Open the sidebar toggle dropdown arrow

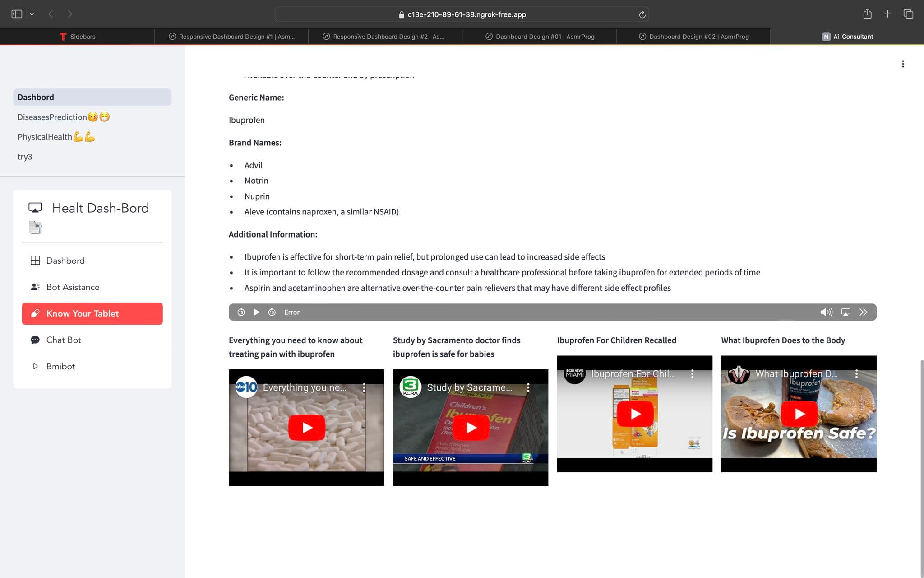pos(32,14)
